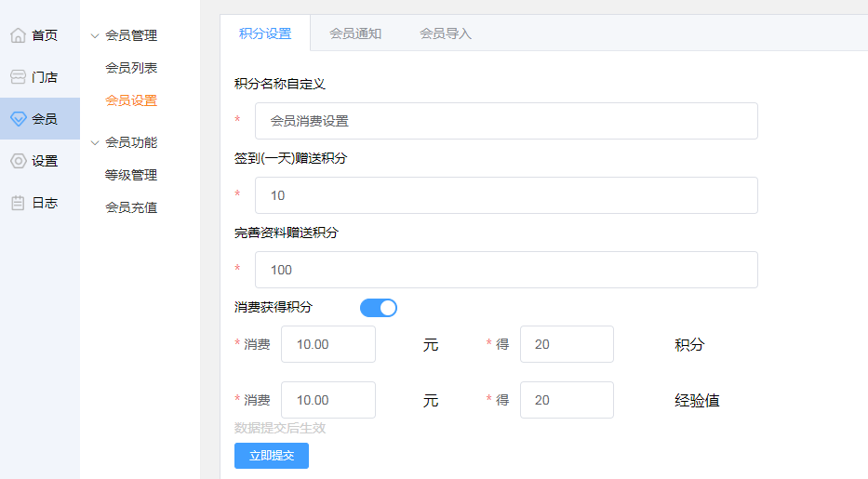Focus the 签到赠送积分 input field
This screenshot has width=868, height=479.
pyautogui.click(x=506, y=195)
